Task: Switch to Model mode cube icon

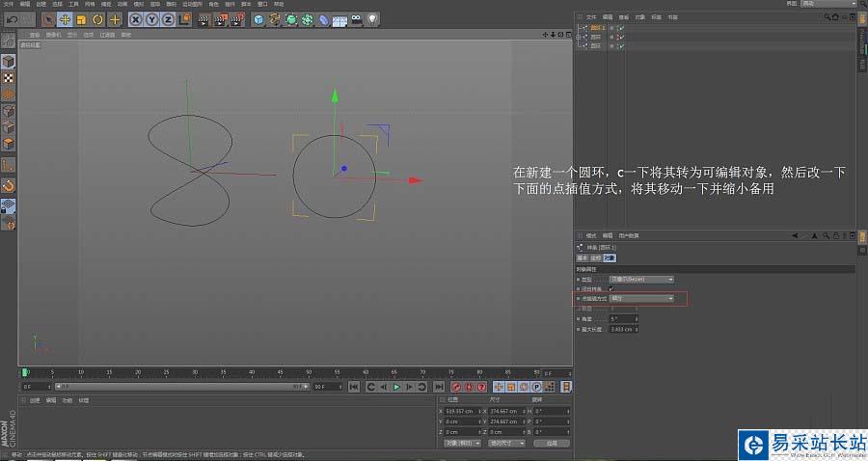Action: (9, 62)
